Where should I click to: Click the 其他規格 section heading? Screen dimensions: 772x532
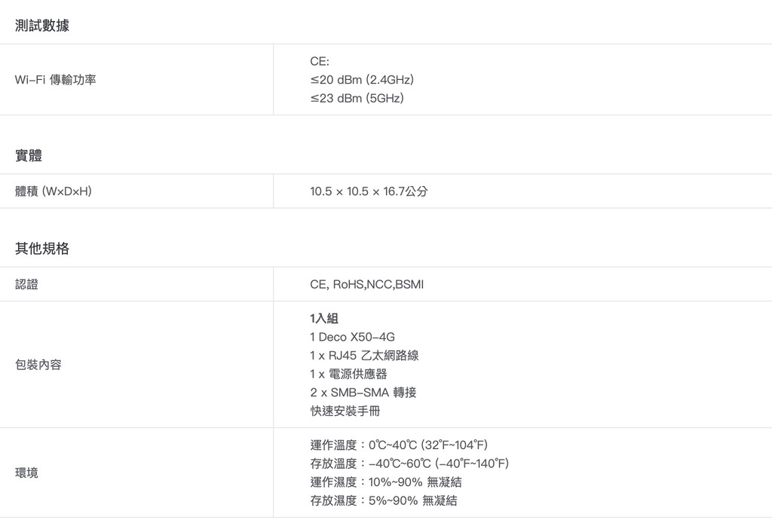(42, 249)
